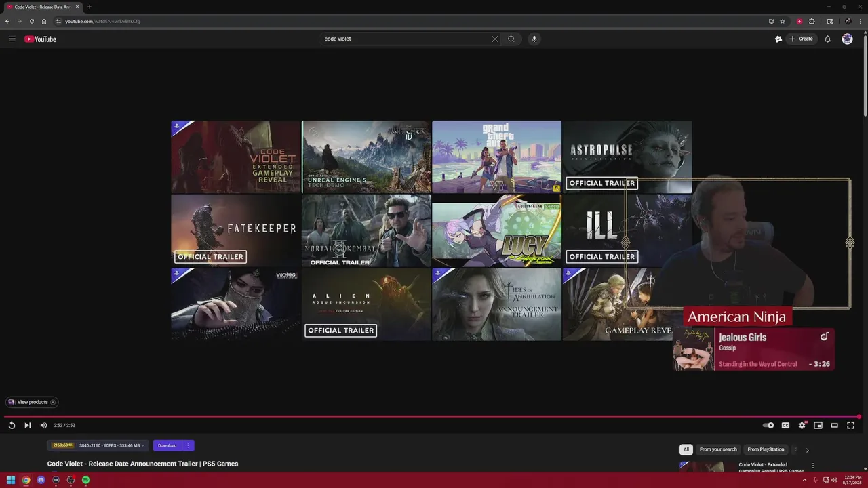Image resolution: width=868 pixels, height=488 pixels.
Task: Open the browser home page
Action: (x=44, y=21)
